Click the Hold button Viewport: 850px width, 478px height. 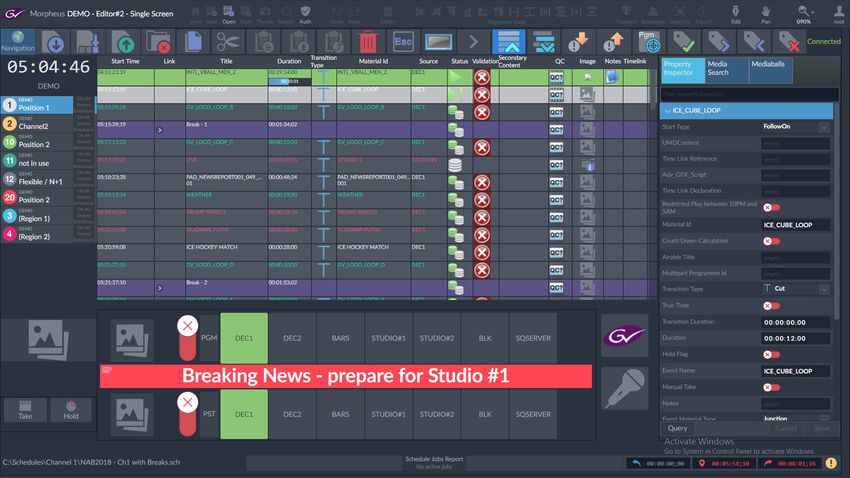(x=71, y=410)
